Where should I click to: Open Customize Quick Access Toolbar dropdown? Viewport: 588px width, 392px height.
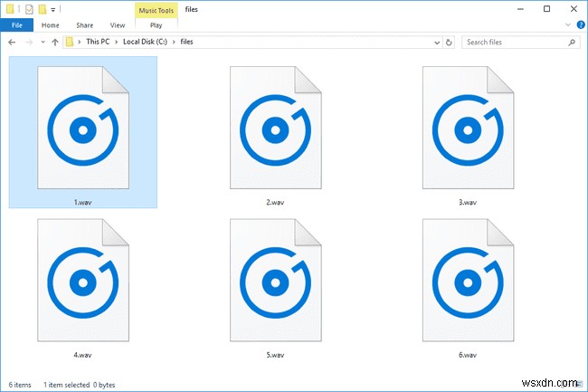coord(52,10)
